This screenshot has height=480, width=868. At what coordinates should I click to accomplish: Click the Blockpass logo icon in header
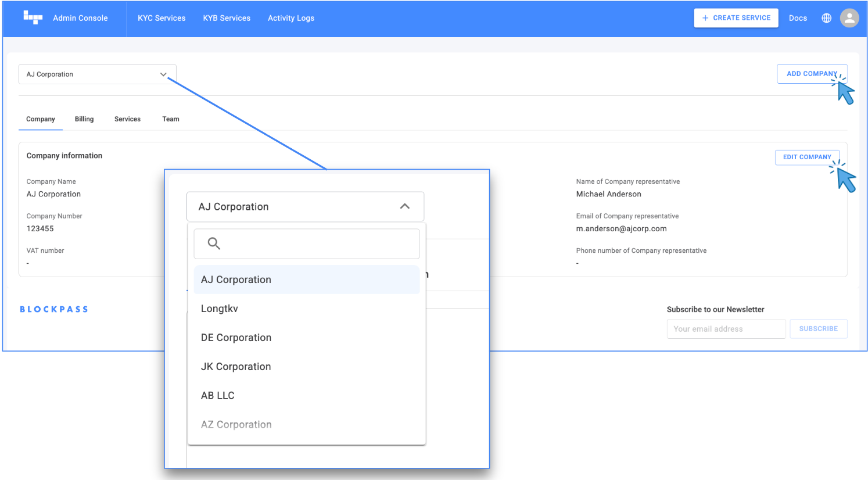click(x=33, y=17)
